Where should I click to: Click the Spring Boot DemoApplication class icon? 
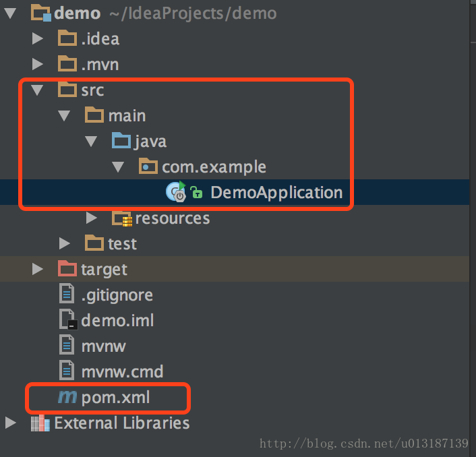click(176, 192)
